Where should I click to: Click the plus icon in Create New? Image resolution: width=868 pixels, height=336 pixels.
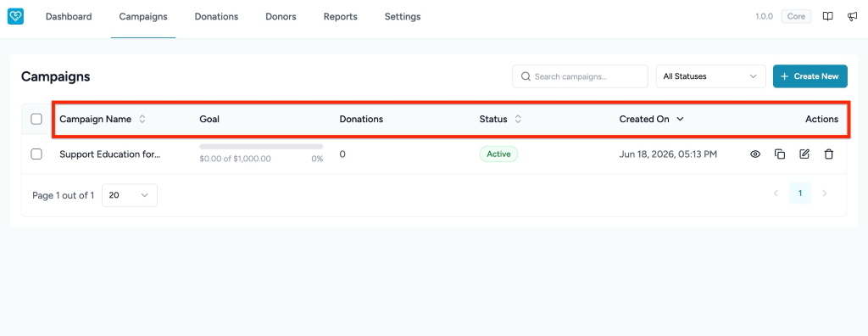[x=784, y=76]
